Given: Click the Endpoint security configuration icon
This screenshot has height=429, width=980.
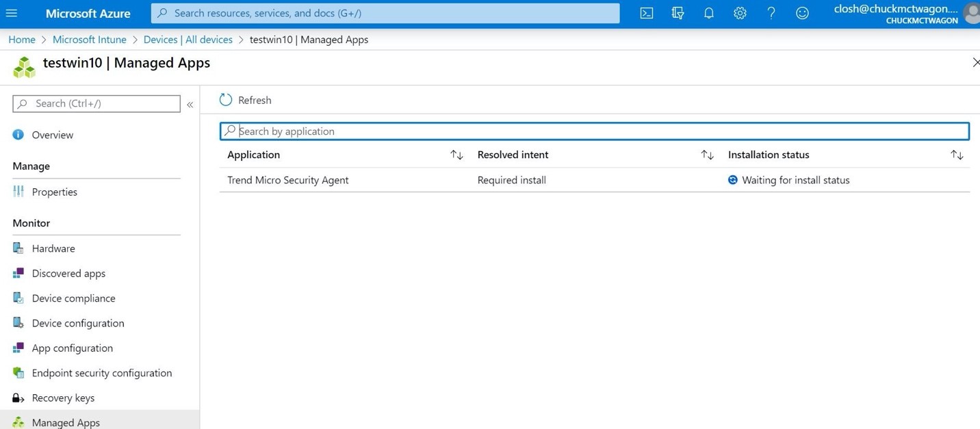Looking at the screenshot, I should pyautogui.click(x=18, y=373).
